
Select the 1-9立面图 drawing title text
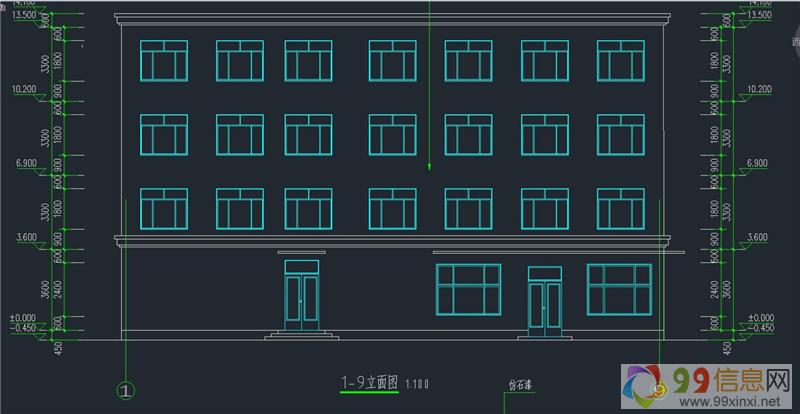pos(370,382)
